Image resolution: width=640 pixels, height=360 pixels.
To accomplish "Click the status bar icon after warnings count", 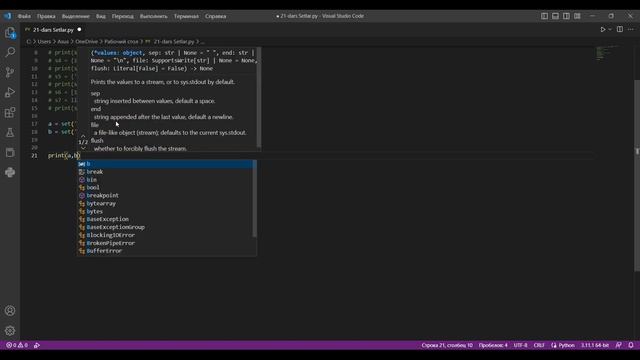I will (37, 345).
